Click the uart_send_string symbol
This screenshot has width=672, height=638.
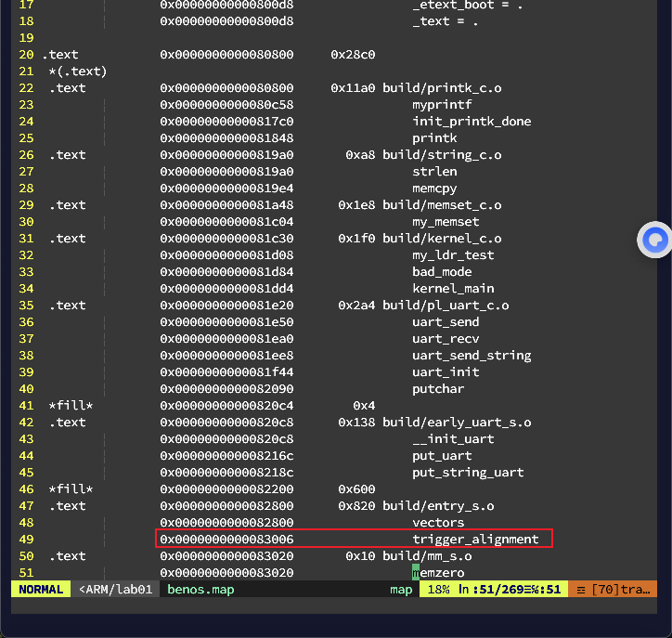[x=472, y=356]
